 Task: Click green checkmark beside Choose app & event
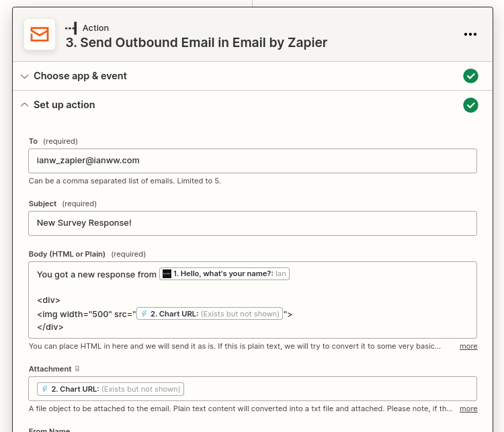470,76
